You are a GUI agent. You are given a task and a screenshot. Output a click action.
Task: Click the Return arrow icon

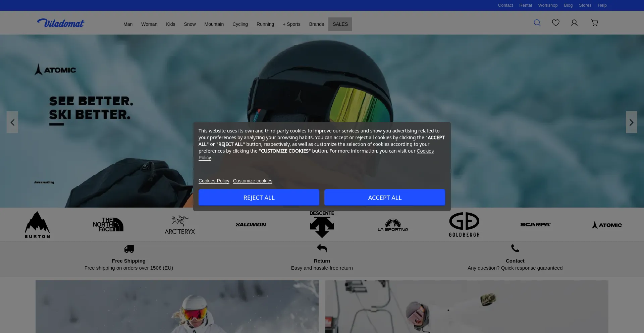pyautogui.click(x=322, y=248)
